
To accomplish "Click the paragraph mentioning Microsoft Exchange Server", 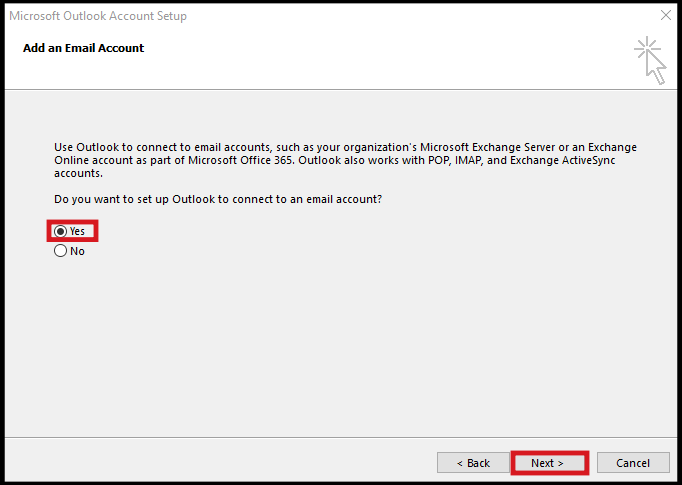I will pyautogui.click(x=345, y=160).
